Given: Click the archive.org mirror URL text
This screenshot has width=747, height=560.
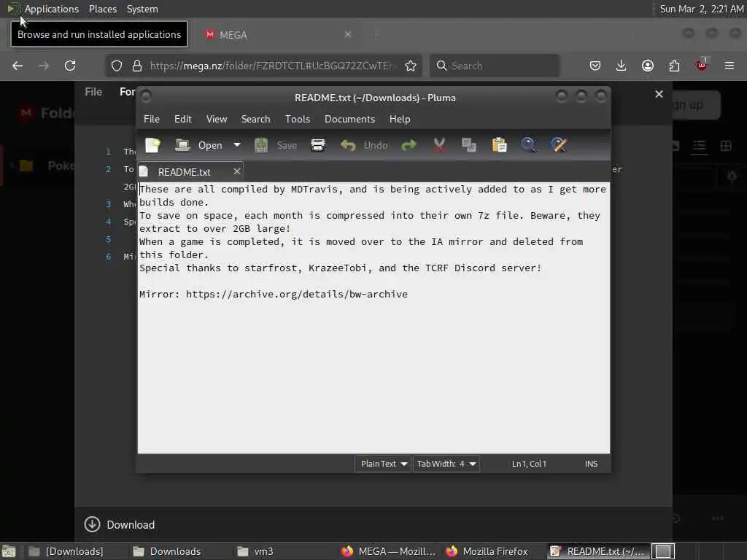Looking at the screenshot, I should click(297, 295).
